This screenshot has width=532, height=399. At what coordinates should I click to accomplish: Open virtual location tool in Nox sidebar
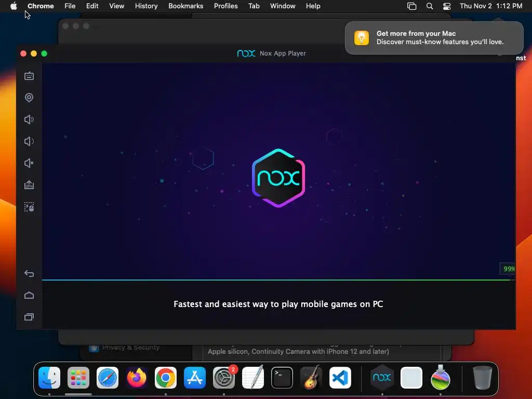point(29,98)
